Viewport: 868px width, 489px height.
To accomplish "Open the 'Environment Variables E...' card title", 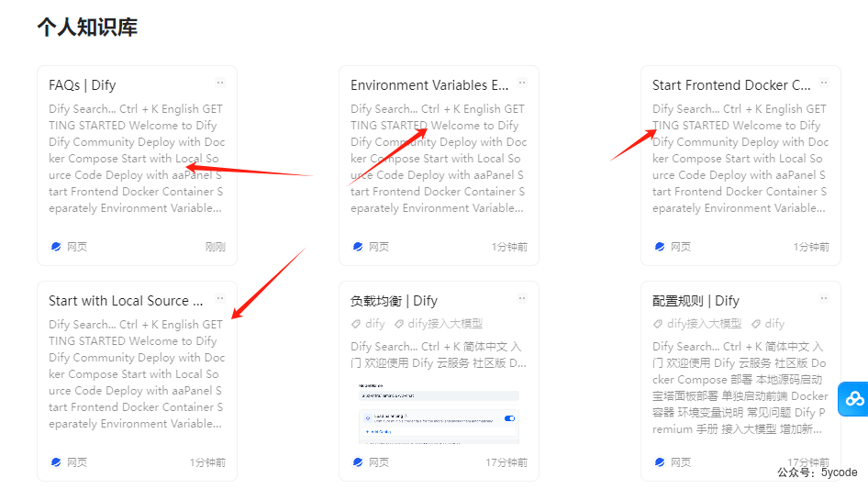I will pos(429,85).
